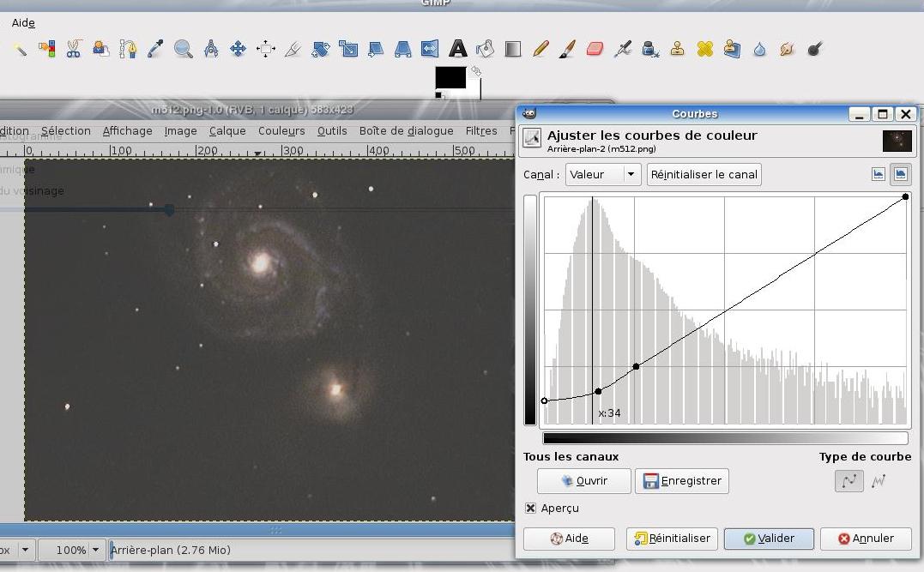Viewport: 924px width, 572px height.
Task: Select the Heal tool
Action: (x=704, y=49)
